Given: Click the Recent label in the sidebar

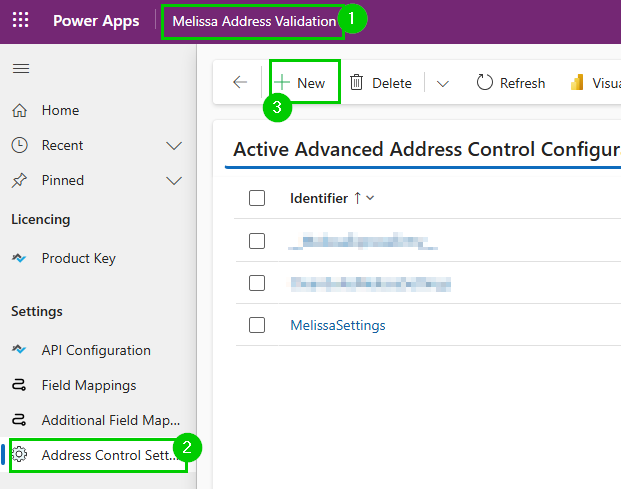Looking at the screenshot, I should click(63, 145).
